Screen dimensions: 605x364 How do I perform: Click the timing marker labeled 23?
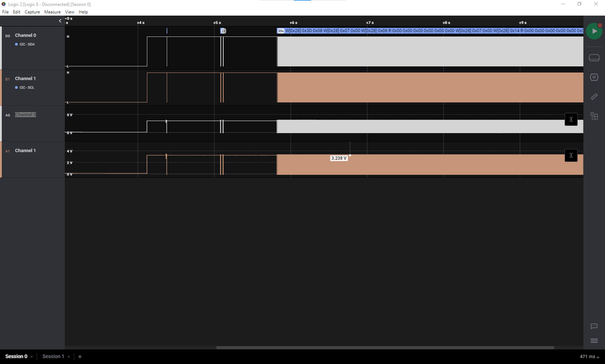(x=223, y=31)
